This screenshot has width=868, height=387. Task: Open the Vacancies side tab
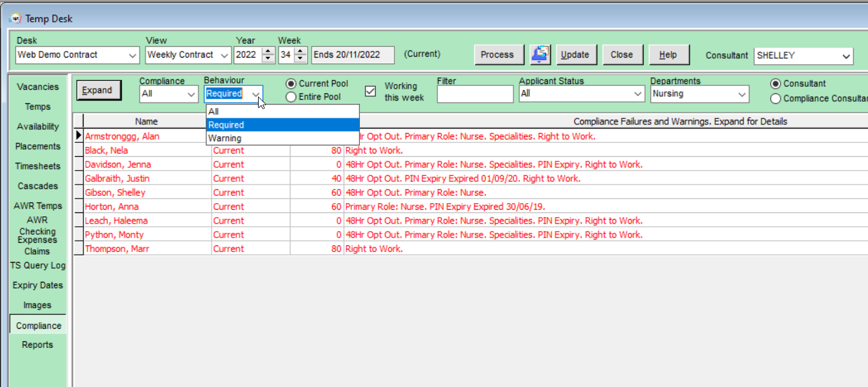[38, 87]
